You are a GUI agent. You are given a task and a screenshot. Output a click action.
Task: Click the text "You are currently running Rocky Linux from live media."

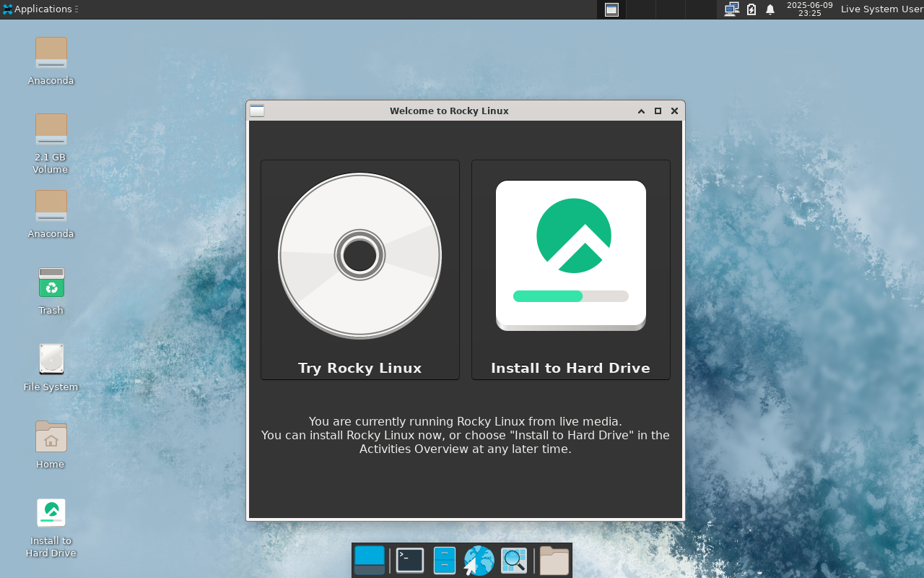click(466, 421)
